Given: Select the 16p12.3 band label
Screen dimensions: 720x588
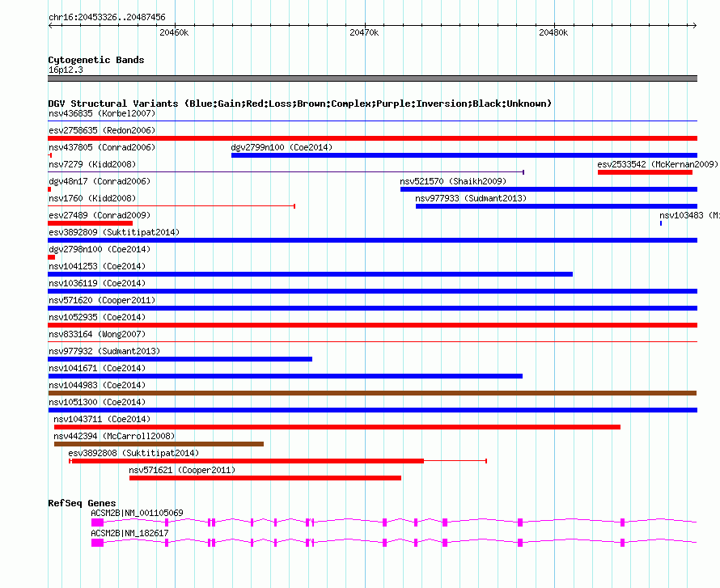Looking at the screenshot, I should (x=66, y=70).
